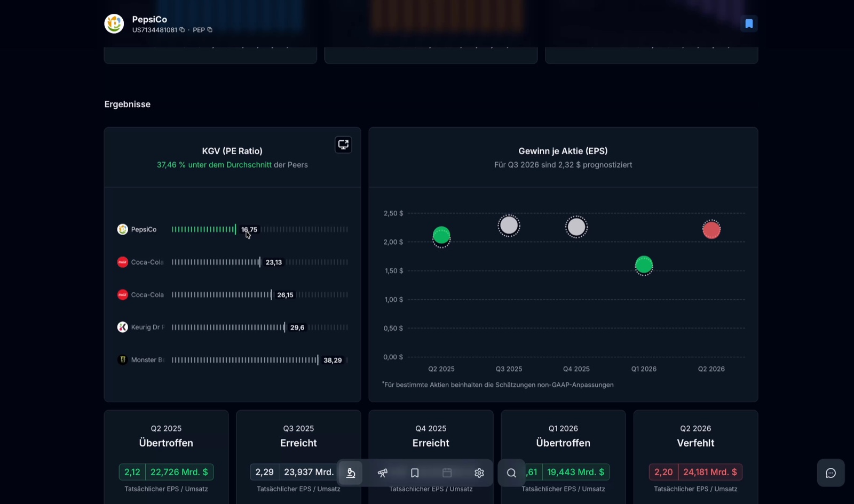This screenshot has width=854, height=504.
Task: Click the revenue badge 24,181 Mrd. $
Action: pyautogui.click(x=710, y=472)
